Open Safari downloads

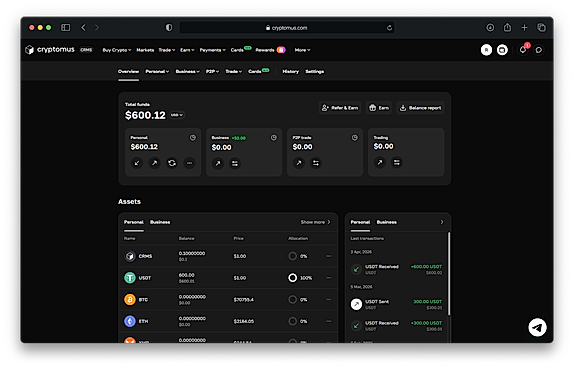tap(490, 27)
